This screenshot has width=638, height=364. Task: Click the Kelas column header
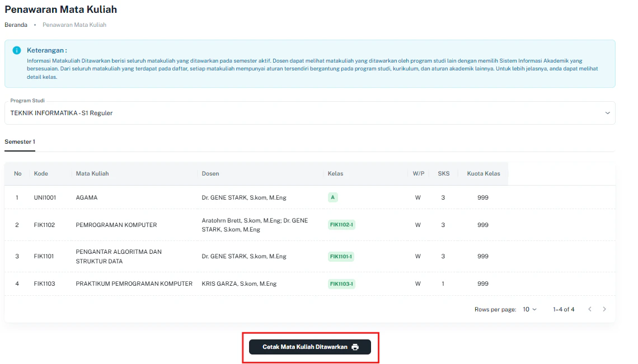[x=336, y=174]
